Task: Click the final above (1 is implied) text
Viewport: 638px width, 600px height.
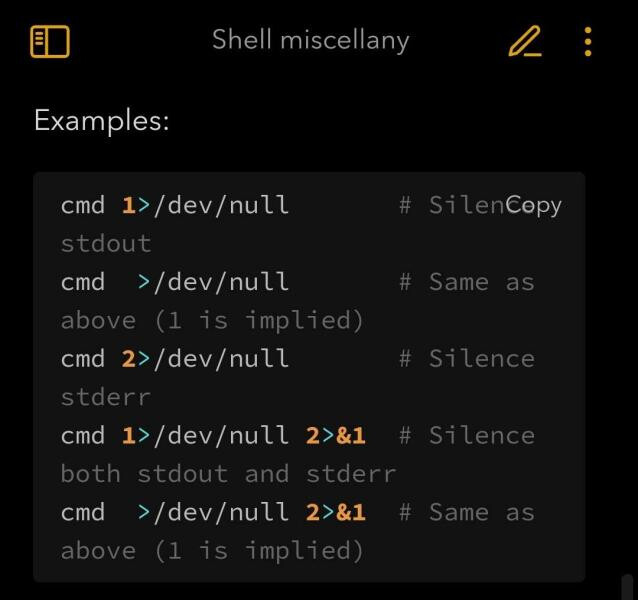Action: click(x=212, y=551)
